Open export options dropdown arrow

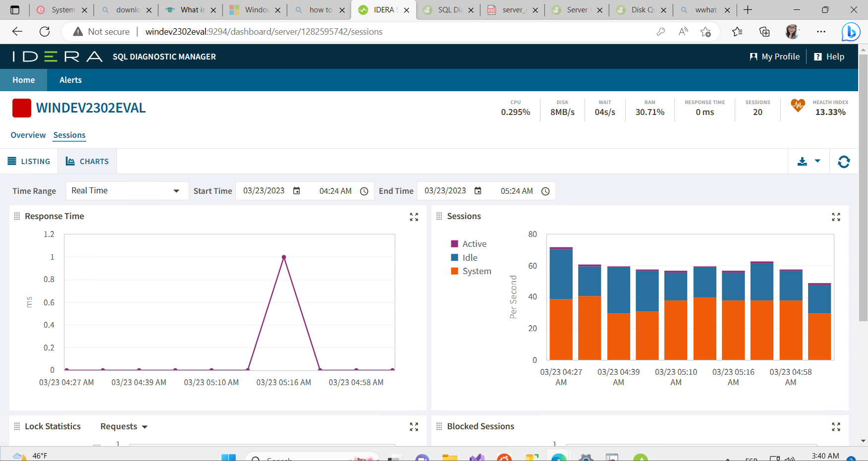click(x=817, y=161)
